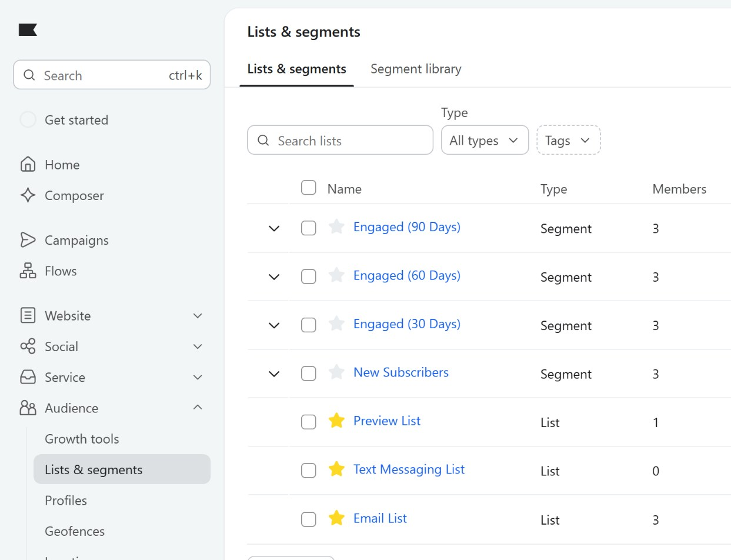This screenshot has height=560, width=731.
Task: Check the Text Messaging List row checkbox
Action: [x=309, y=471]
